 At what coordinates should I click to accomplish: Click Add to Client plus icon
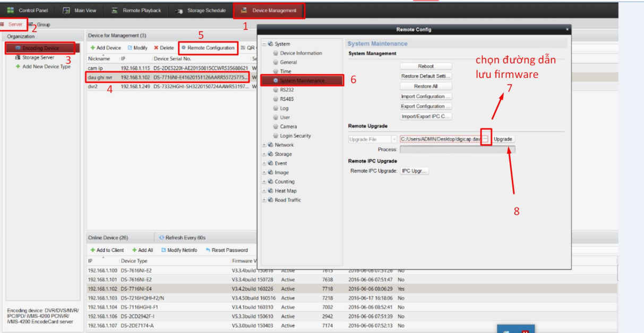pyautogui.click(x=92, y=250)
